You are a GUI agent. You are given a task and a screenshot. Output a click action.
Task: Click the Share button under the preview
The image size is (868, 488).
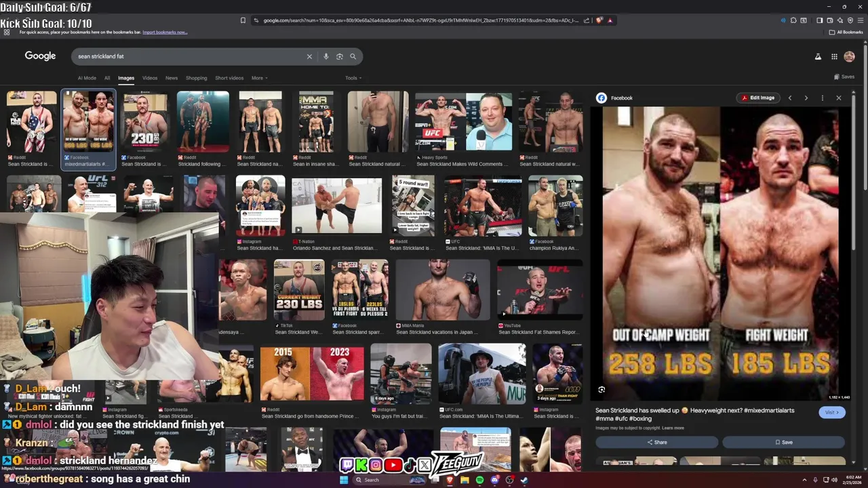point(656,442)
